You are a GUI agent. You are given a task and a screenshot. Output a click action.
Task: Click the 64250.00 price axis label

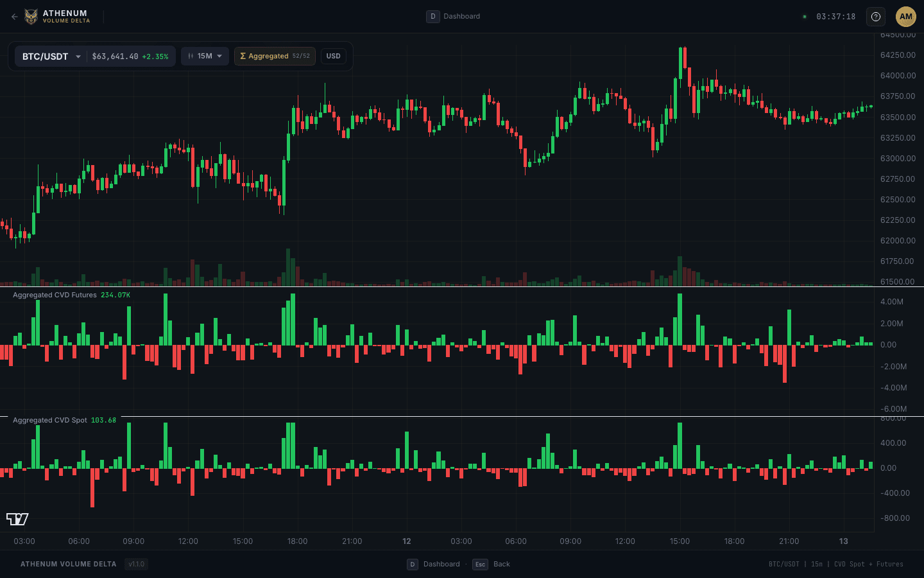(898, 55)
